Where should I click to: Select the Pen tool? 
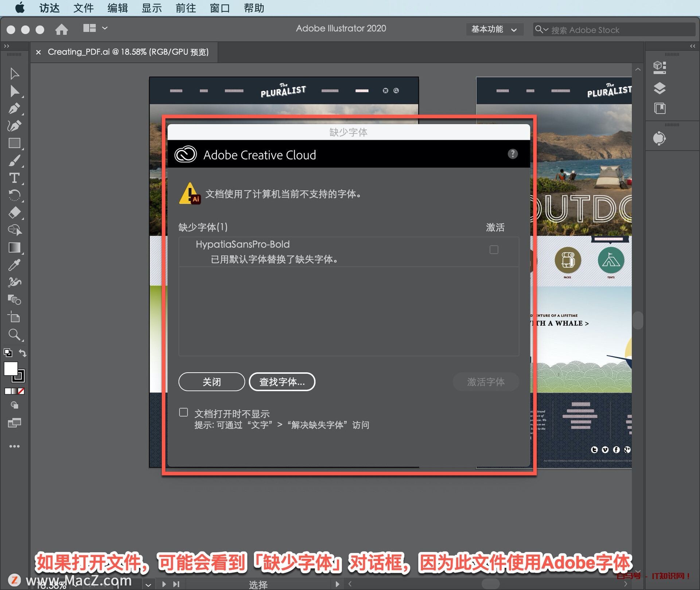15,108
